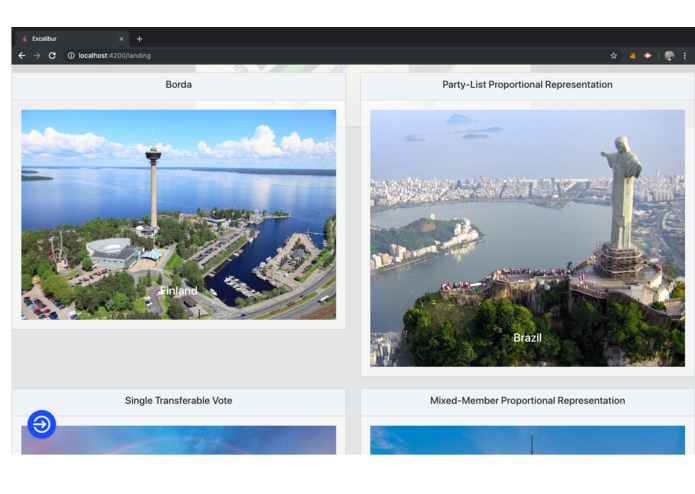Click Single Transferable Vote header
Image resolution: width=695 pixels, height=494 pixels.
179,401
